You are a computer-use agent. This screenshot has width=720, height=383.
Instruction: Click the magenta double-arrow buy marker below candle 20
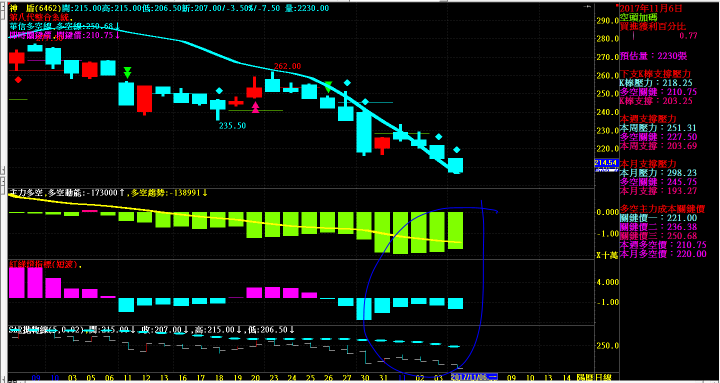coord(255,107)
